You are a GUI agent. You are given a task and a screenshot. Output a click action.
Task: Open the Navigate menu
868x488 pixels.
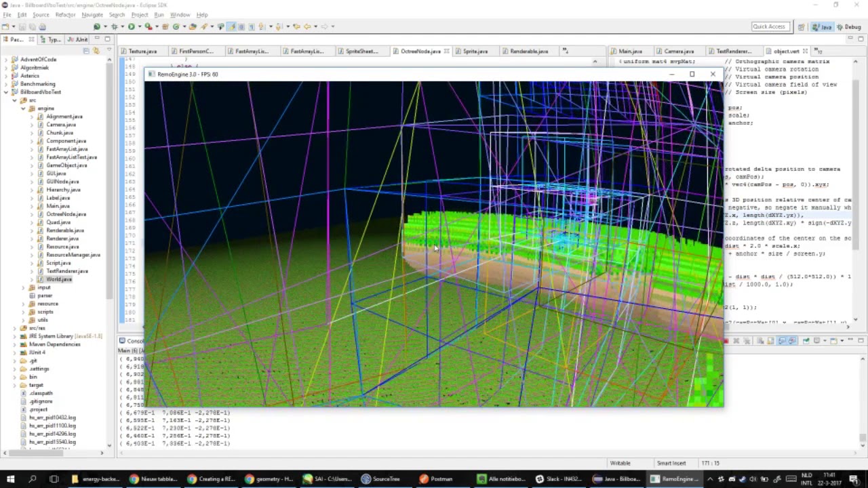[92, 14]
